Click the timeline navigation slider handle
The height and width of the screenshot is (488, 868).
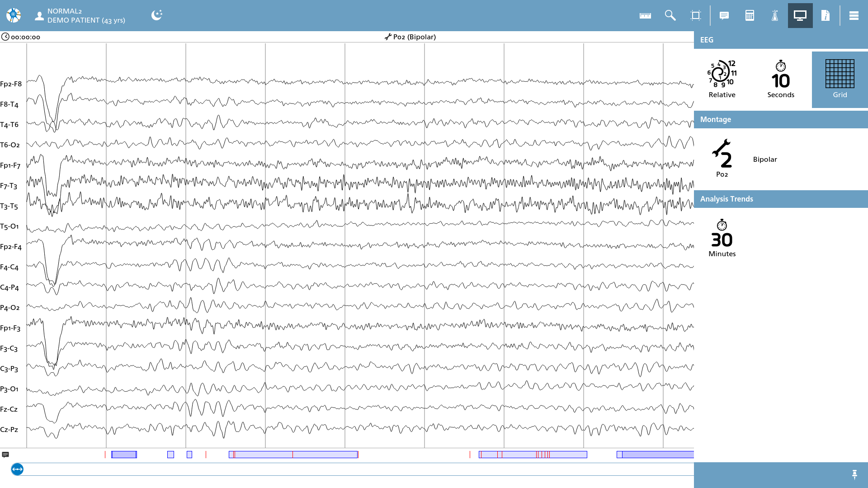[x=17, y=469]
